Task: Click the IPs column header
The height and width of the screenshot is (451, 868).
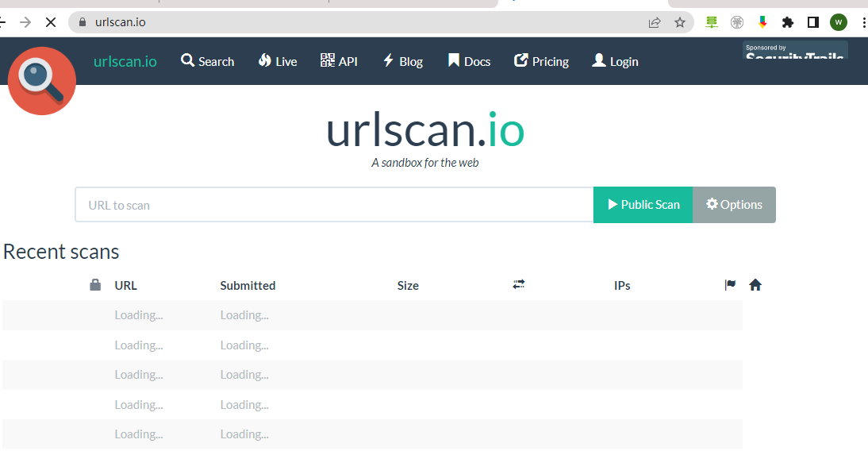Action: (622, 285)
